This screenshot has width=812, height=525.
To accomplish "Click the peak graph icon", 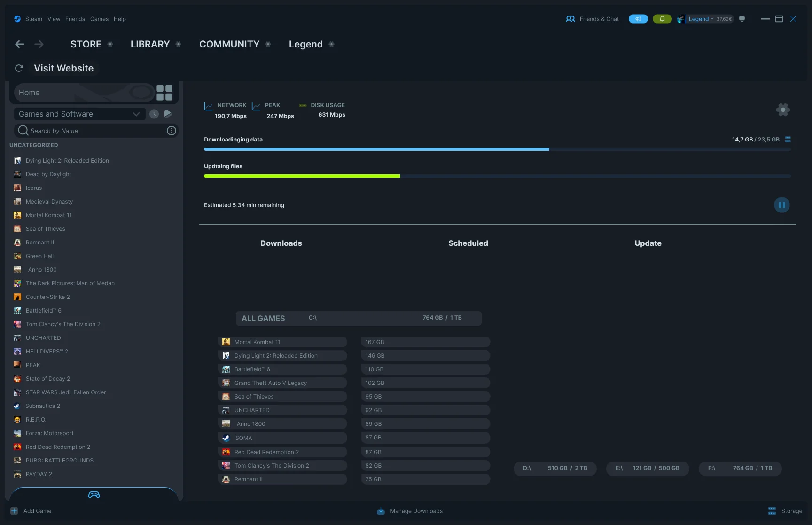I will [256, 106].
